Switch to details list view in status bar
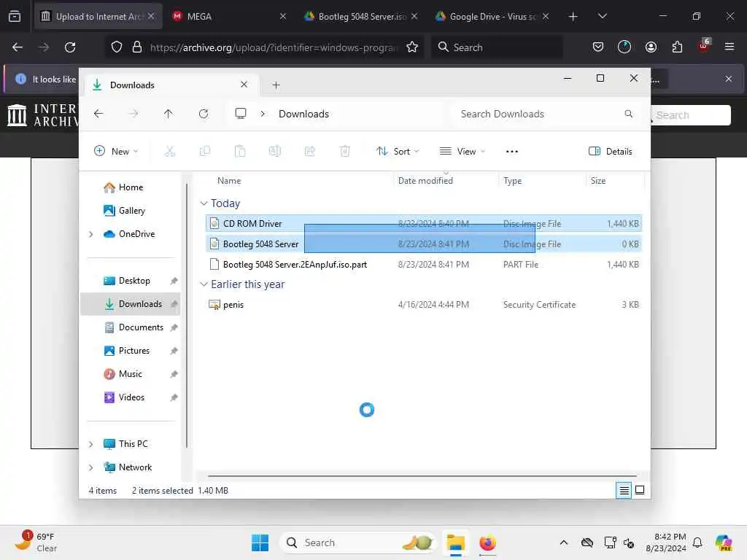747x560 pixels. click(624, 490)
